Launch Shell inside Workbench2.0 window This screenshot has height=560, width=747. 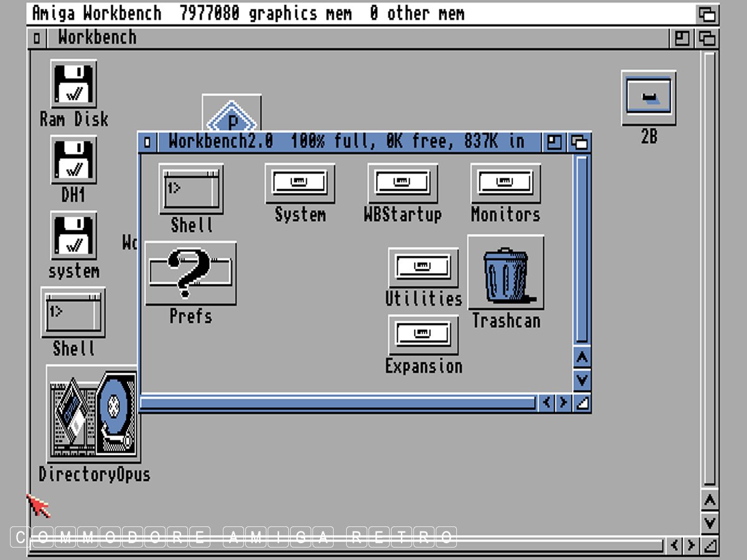(191, 189)
